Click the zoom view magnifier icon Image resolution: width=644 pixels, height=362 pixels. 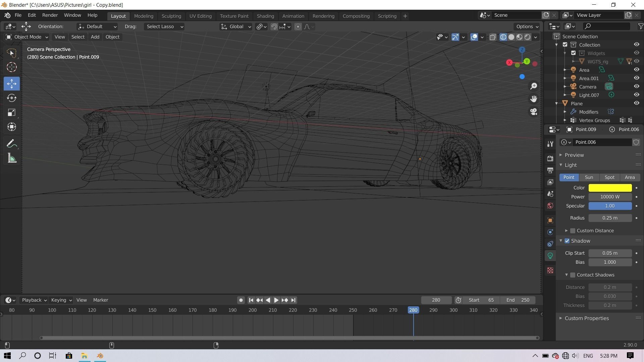pyautogui.click(x=533, y=86)
